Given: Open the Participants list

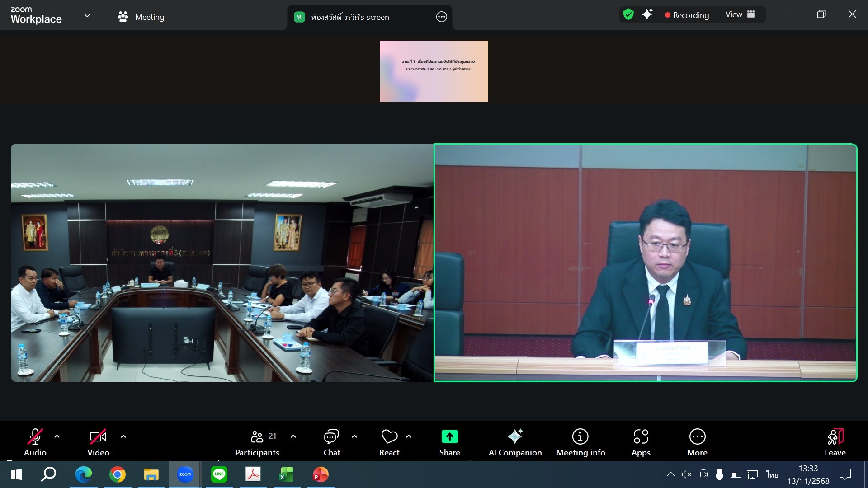Looking at the screenshot, I should pyautogui.click(x=257, y=442).
